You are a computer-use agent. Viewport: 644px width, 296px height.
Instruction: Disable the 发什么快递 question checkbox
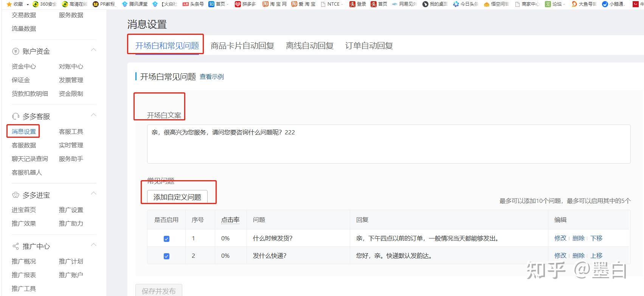coord(166,256)
